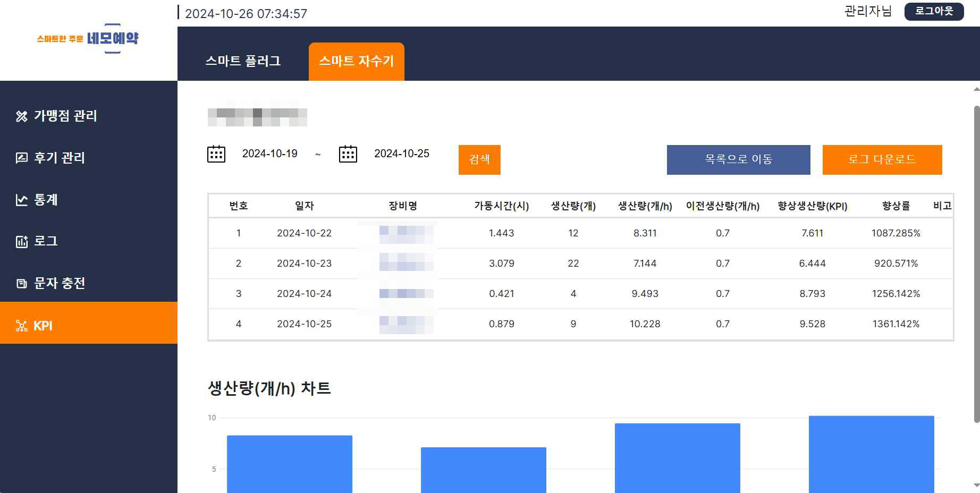The height and width of the screenshot is (493, 980).
Task: Click the 생산량(개/h) column header
Action: tap(645, 206)
